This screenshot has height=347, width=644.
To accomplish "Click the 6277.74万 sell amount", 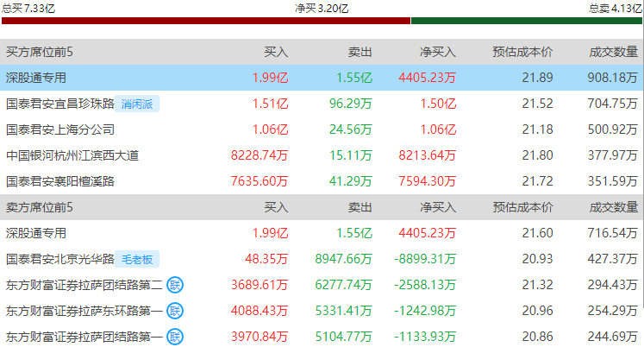I will point(343,285).
